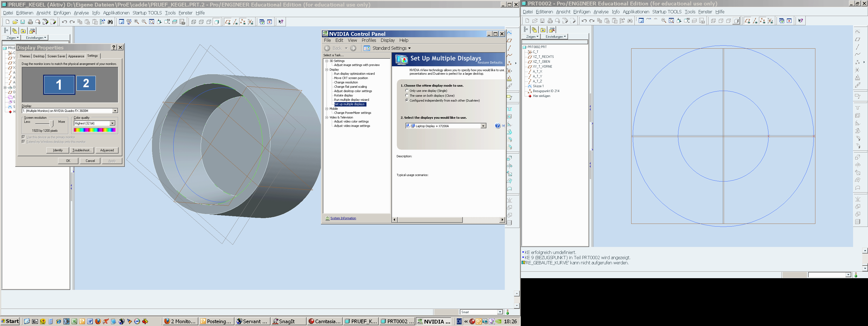Undo icon in PRUEF_KEGEL toolbar
868x326 pixels.
click(x=64, y=22)
